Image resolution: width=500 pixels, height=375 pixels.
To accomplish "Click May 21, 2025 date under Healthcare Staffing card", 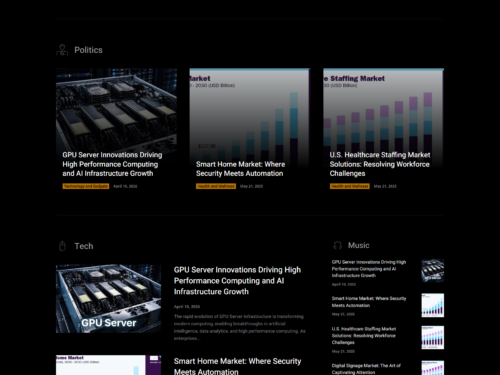I will tap(385, 186).
